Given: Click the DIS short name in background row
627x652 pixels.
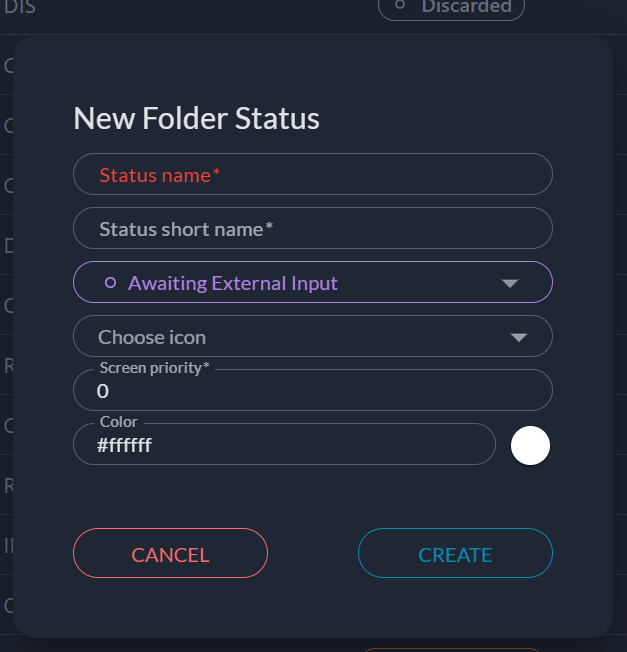Looking at the screenshot, I should coord(20,6).
